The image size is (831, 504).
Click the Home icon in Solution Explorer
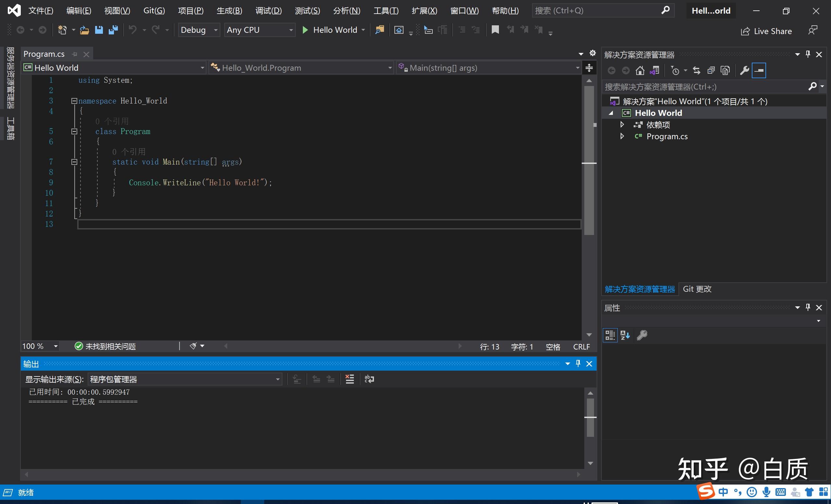(x=640, y=70)
